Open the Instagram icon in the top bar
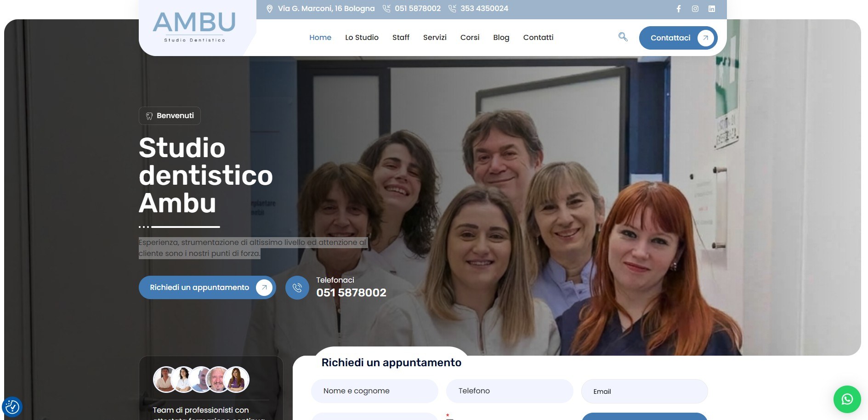Viewport: 868px width, 420px height. [x=695, y=9]
